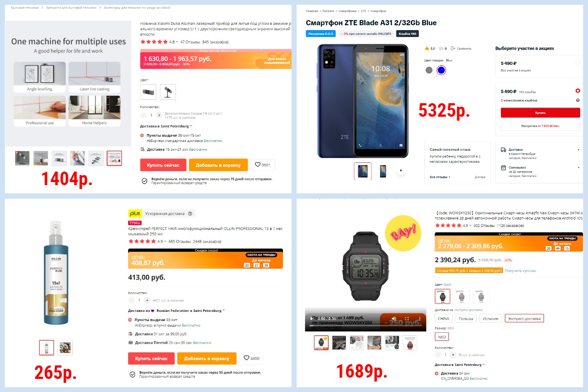Click the next arrow on ZTE thumbnails
This screenshot has width=588, height=392.
[401, 171]
